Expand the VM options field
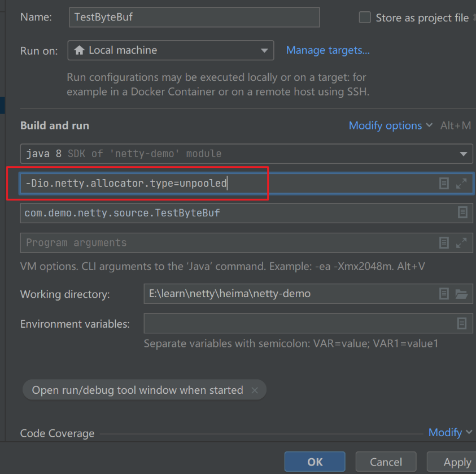 click(x=461, y=183)
